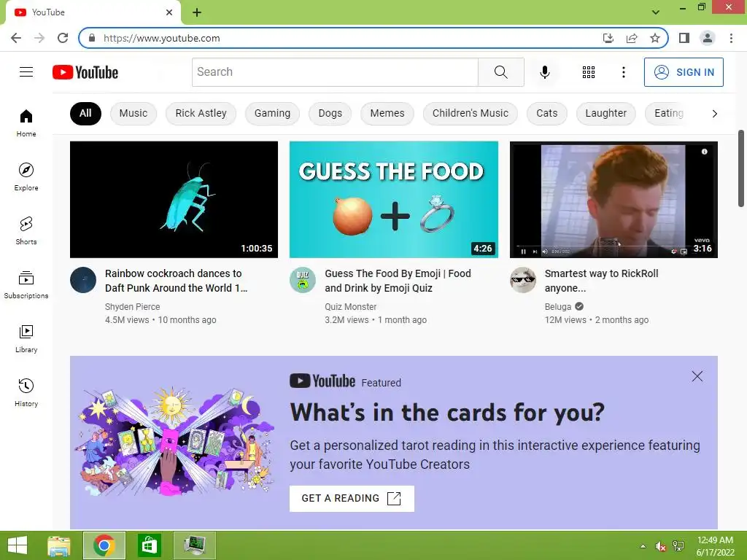
Task: Toggle the browser side panel
Action: [684, 38]
